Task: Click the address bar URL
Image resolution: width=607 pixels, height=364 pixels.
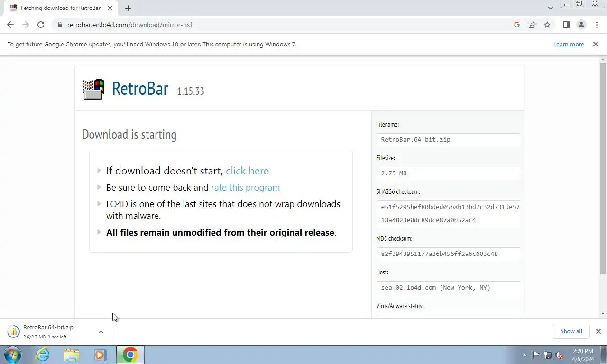Action: 130,25
